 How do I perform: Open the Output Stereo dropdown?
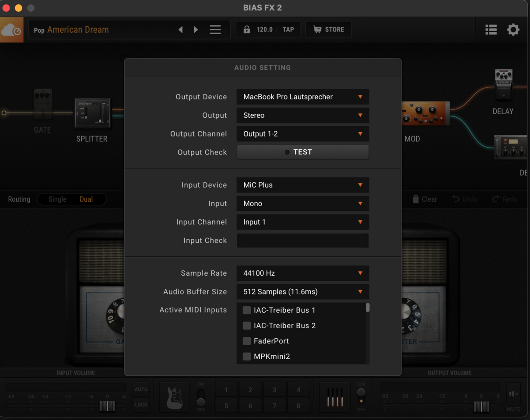pyautogui.click(x=303, y=115)
